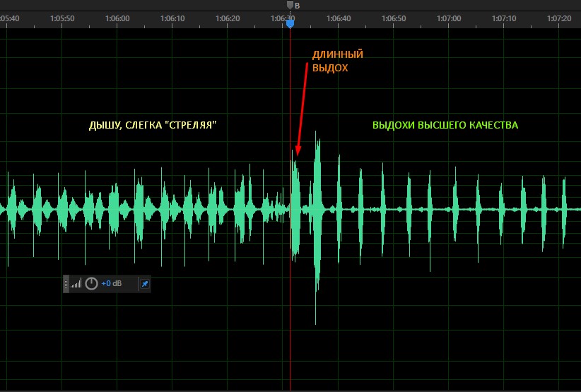The height and width of the screenshot is (392, 581).
Task: Pin the HUD with the pushpin icon
Action: (144, 284)
